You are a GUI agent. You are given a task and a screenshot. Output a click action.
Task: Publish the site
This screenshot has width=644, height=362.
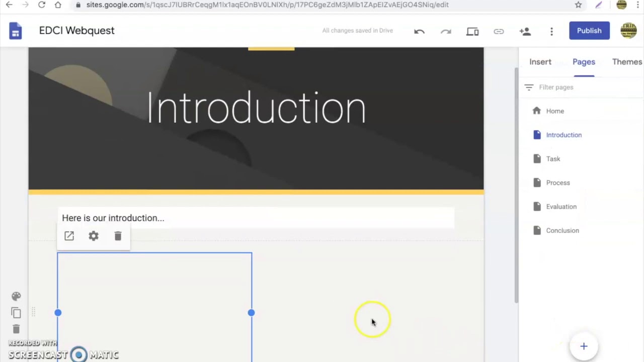(589, 31)
